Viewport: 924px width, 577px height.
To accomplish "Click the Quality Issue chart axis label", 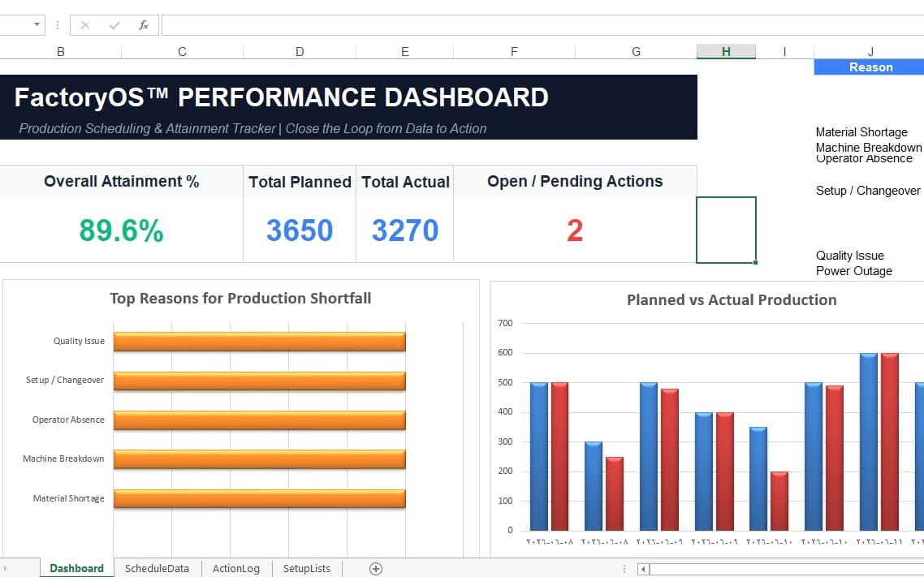I will [79, 341].
